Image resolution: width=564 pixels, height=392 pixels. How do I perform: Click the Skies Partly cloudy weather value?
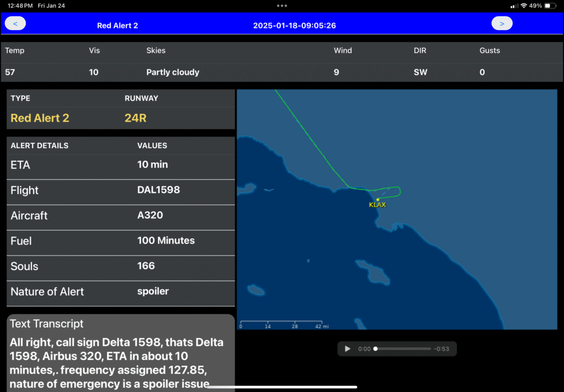pos(172,72)
